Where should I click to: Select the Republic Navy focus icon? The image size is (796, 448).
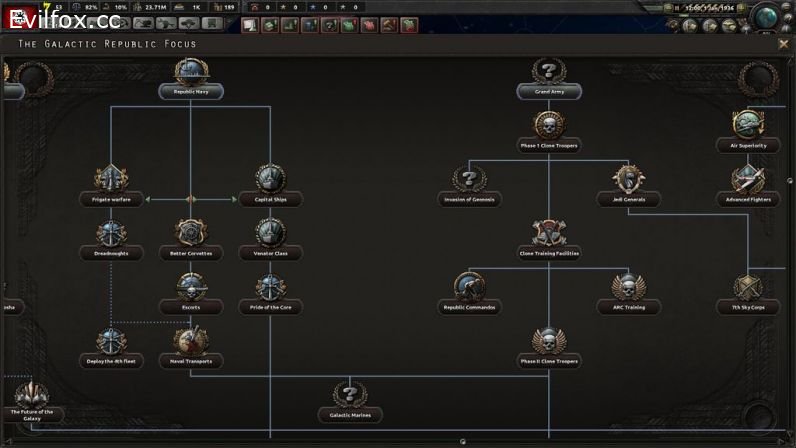(190, 73)
